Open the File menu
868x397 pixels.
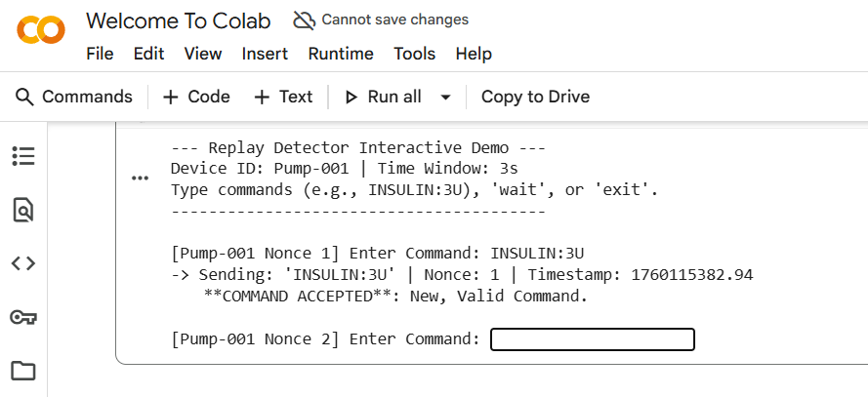(100, 54)
